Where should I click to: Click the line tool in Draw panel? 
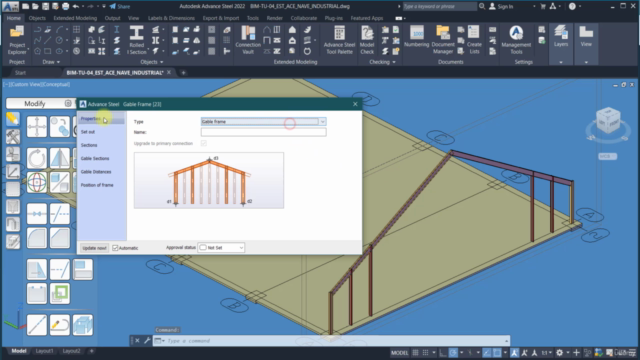pos(48,40)
